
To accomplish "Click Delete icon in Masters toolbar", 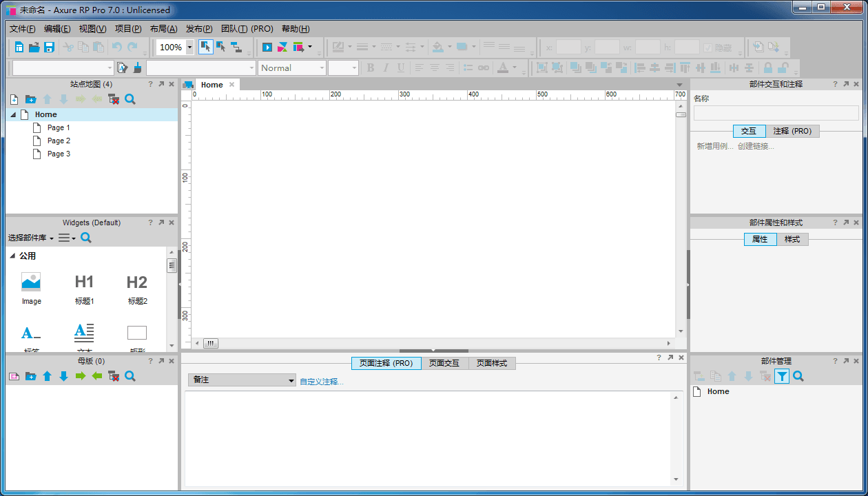I will point(114,376).
